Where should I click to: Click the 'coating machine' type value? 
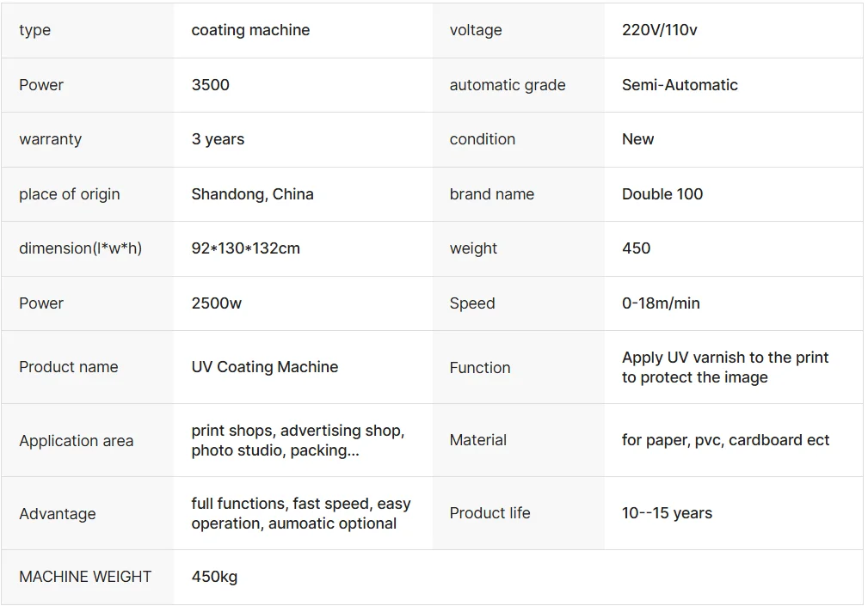250,30
